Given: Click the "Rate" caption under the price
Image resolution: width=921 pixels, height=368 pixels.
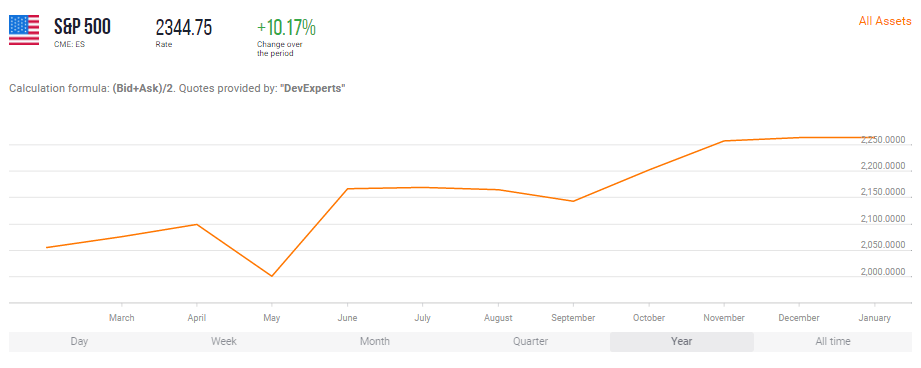Looking at the screenshot, I should (164, 44).
